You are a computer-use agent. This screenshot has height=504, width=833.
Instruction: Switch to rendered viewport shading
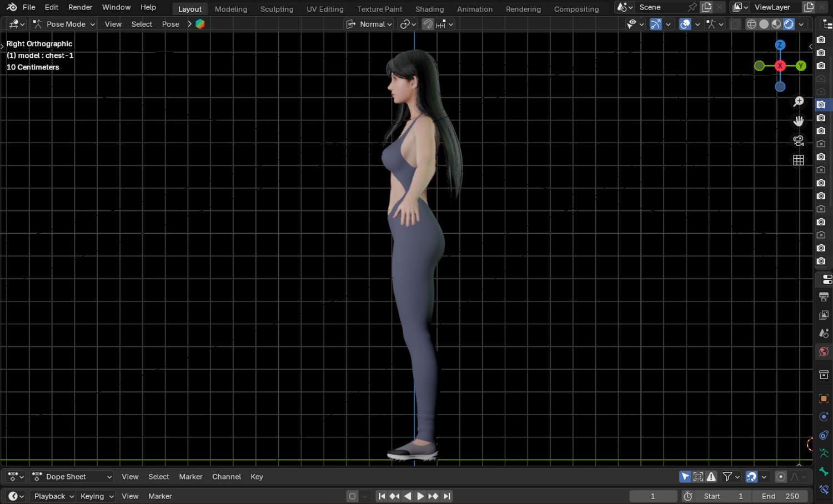point(789,24)
